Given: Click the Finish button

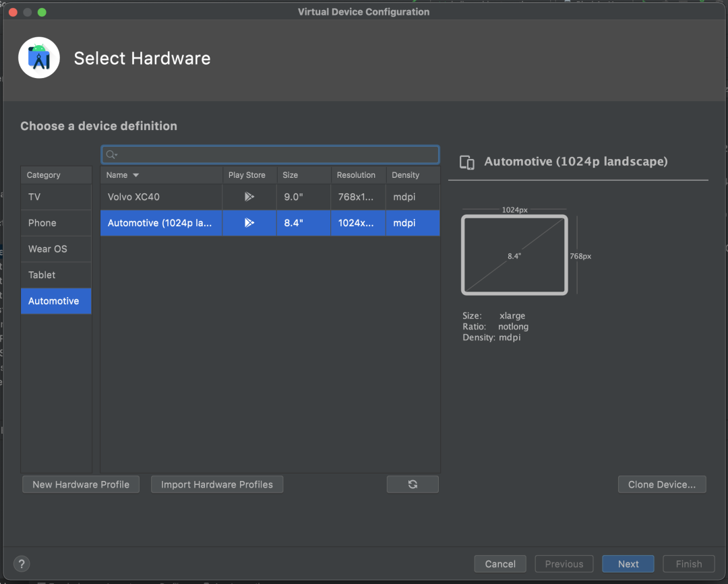Looking at the screenshot, I should [x=688, y=564].
